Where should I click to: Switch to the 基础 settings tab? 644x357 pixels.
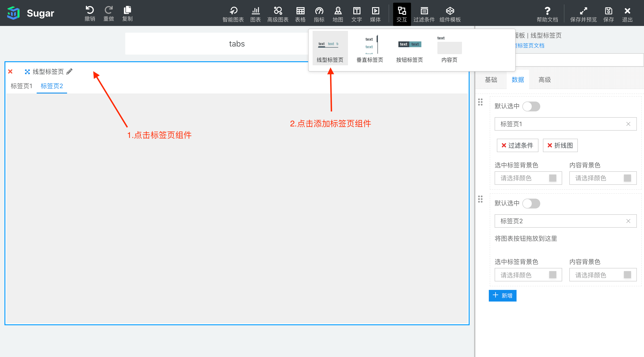point(491,80)
